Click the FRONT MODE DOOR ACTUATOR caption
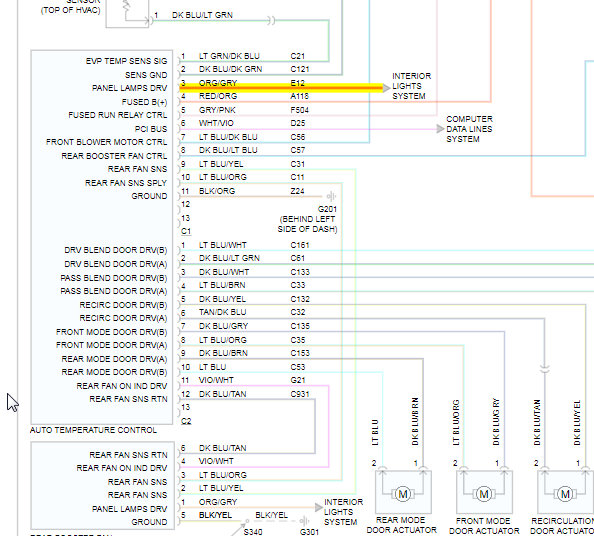This screenshot has height=536, width=594. pyautogui.click(x=484, y=526)
